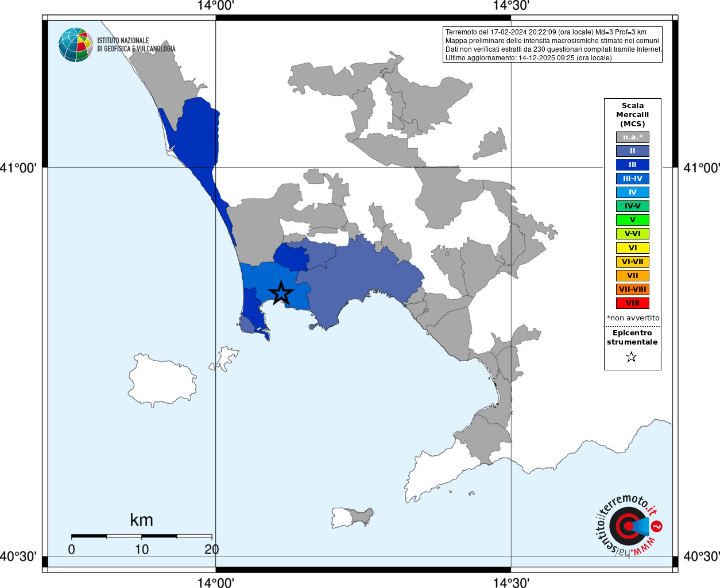Select the n.a.* gray legend swatch
The image size is (720, 588).
(633, 137)
